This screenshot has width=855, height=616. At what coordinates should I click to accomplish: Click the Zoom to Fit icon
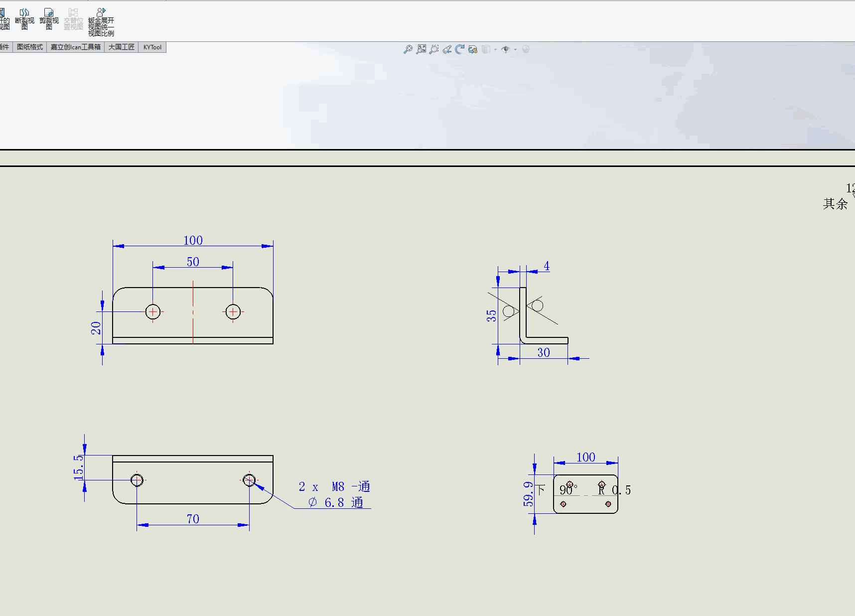[x=422, y=49]
